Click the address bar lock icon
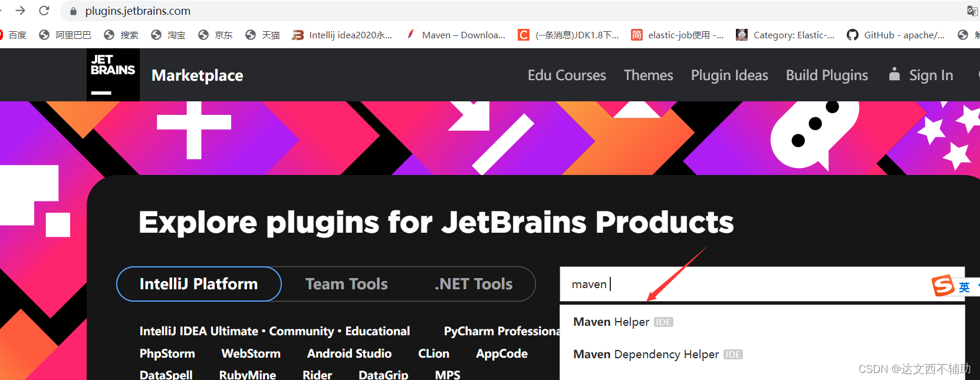This screenshot has height=380, width=980. pos(73,11)
